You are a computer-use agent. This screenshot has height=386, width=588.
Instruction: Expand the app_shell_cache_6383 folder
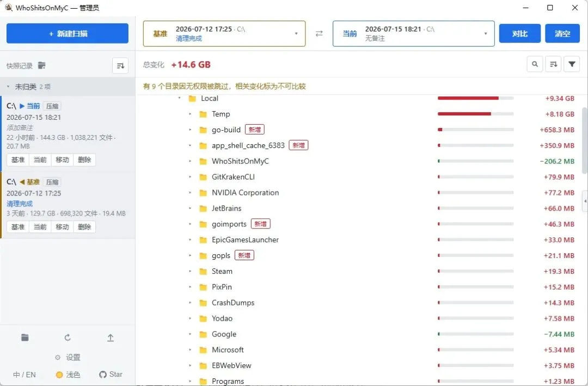click(190, 145)
